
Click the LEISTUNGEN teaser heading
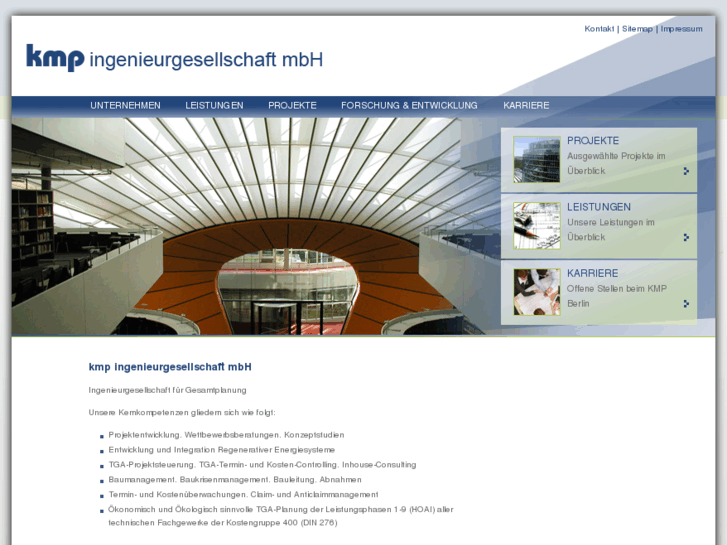coord(599,207)
